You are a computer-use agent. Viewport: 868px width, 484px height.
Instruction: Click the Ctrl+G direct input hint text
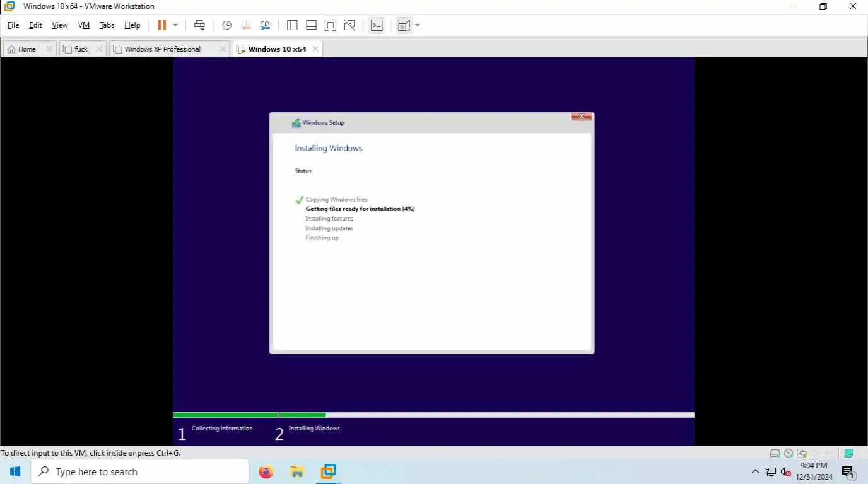(x=91, y=453)
